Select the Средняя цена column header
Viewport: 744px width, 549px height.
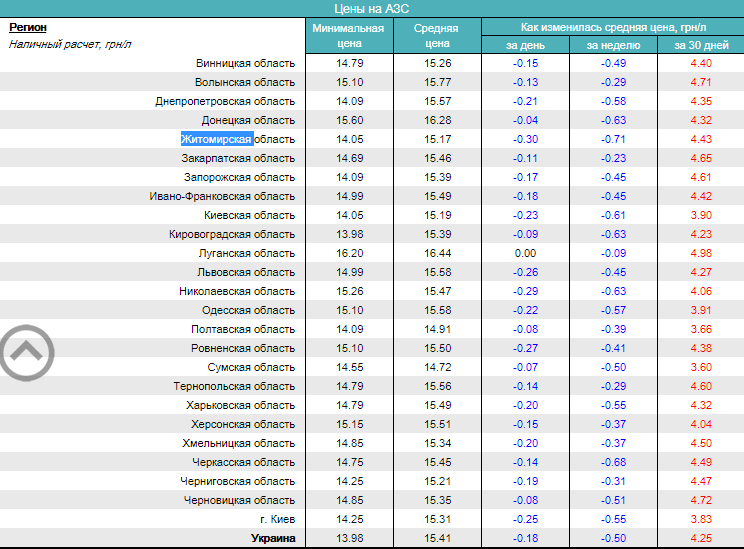pyautogui.click(x=437, y=36)
